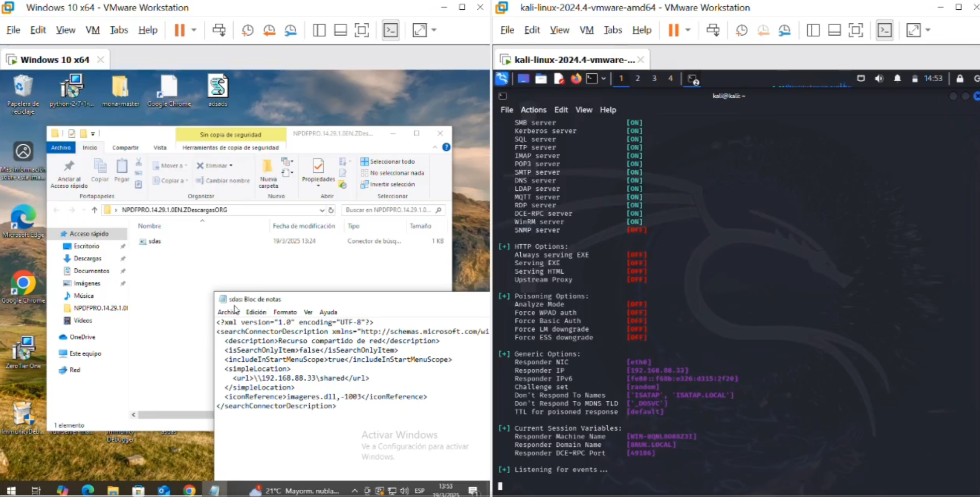980x497 pixels.
Task: Select the sdas file in Explorer list
Action: [x=155, y=241]
